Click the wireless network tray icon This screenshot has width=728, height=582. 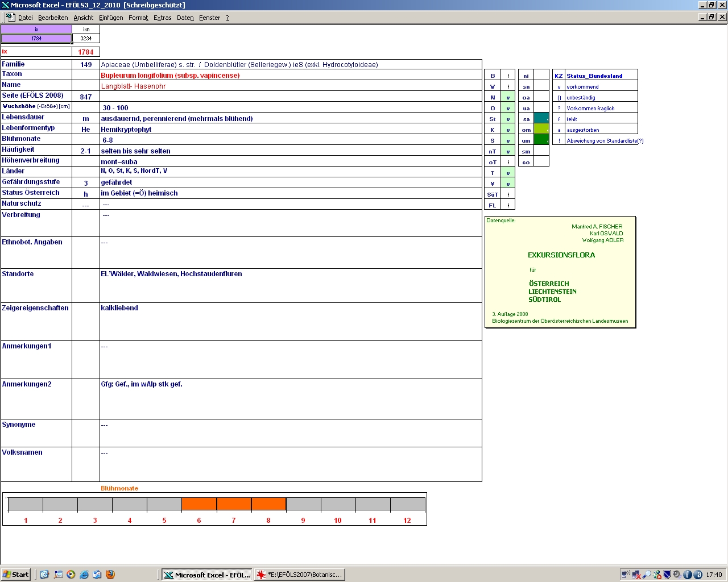pos(626,575)
